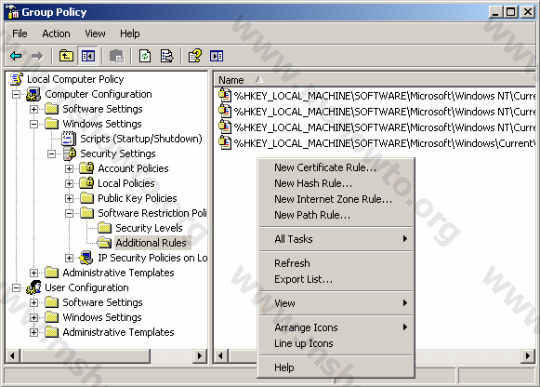Open the Action menu

[x=56, y=33]
